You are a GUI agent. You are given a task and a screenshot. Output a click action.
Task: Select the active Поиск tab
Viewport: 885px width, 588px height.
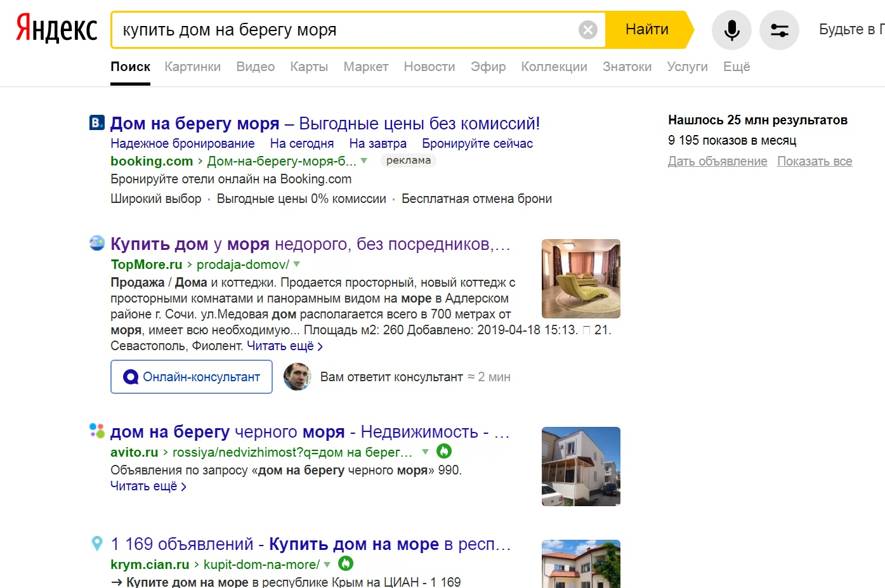pyautogui.click(x=130, y=67)
